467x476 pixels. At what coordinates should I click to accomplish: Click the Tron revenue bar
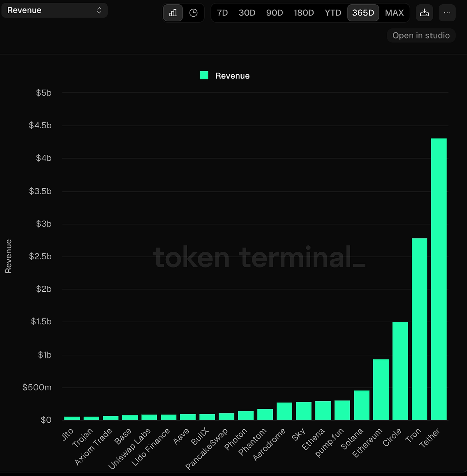(420, 329)
